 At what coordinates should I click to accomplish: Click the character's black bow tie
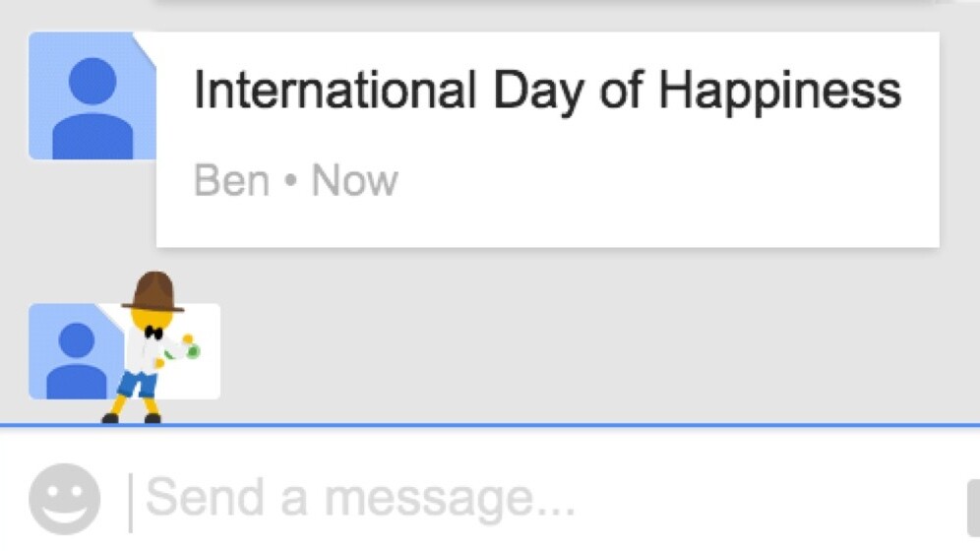[x=153, y=333]
